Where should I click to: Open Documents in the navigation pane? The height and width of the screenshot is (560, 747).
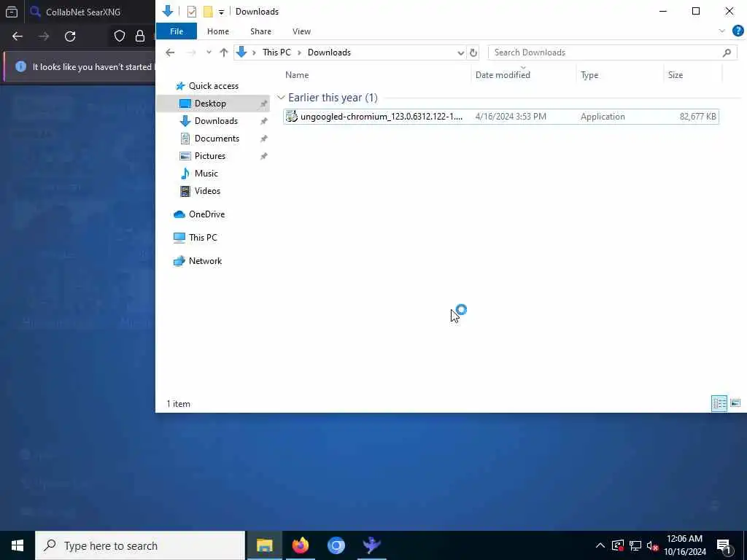coord(217,139)
